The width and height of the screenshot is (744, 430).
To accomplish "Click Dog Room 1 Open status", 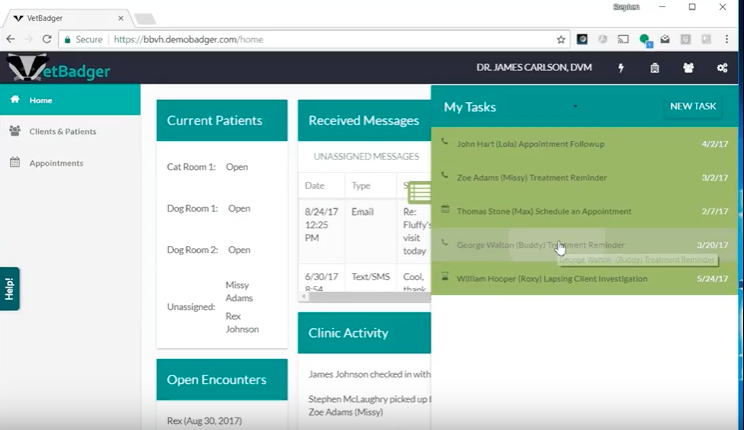I will (239, 208).
